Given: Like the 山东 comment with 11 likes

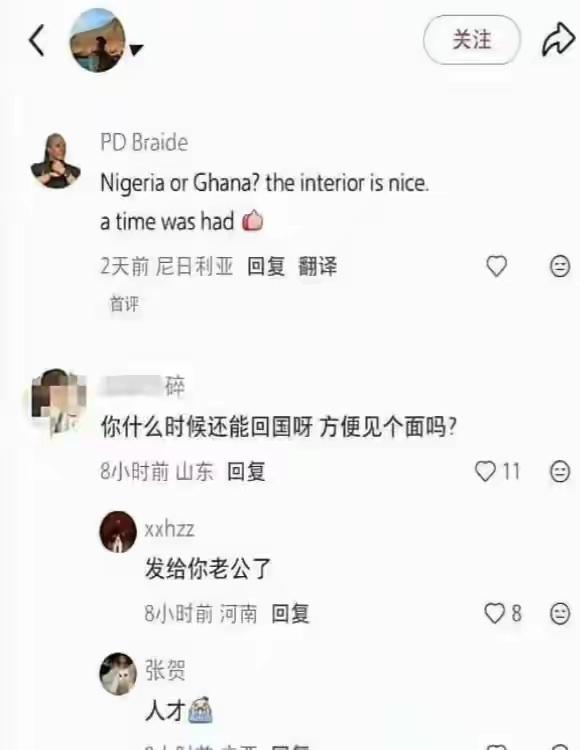Looking at the screenshot, I should click(x=485, y=471).
